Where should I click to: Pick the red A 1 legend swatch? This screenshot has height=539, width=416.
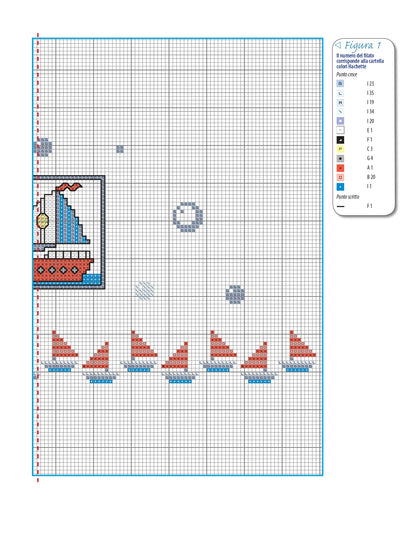point(340,168)
